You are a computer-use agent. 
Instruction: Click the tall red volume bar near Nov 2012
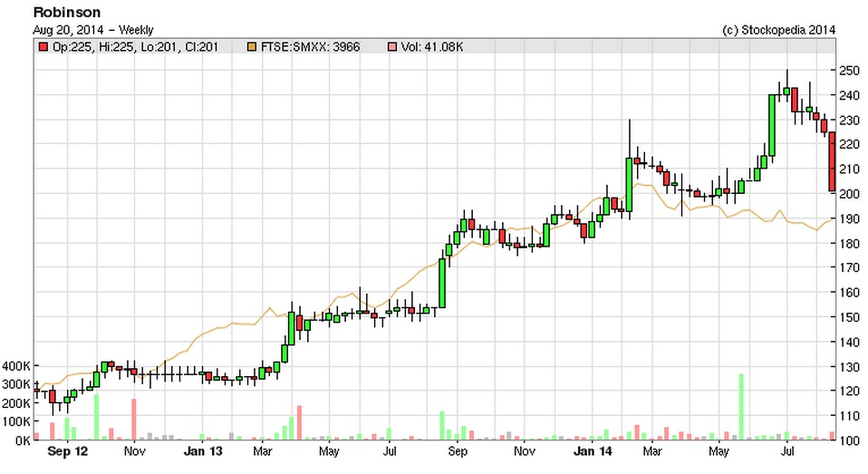click(x=133, y=420)
